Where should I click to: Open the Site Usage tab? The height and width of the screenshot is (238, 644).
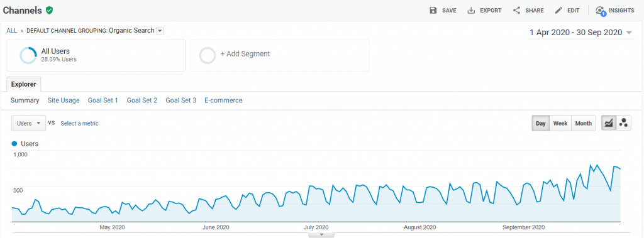(x=64, y=100)
